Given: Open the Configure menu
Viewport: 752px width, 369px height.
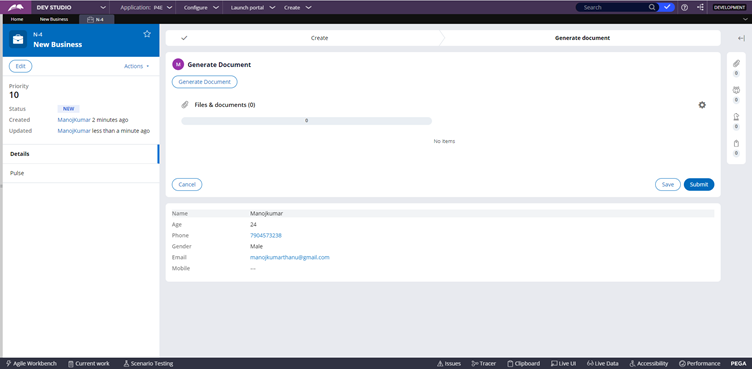Looking at the screenshot, I should point(202,8).
